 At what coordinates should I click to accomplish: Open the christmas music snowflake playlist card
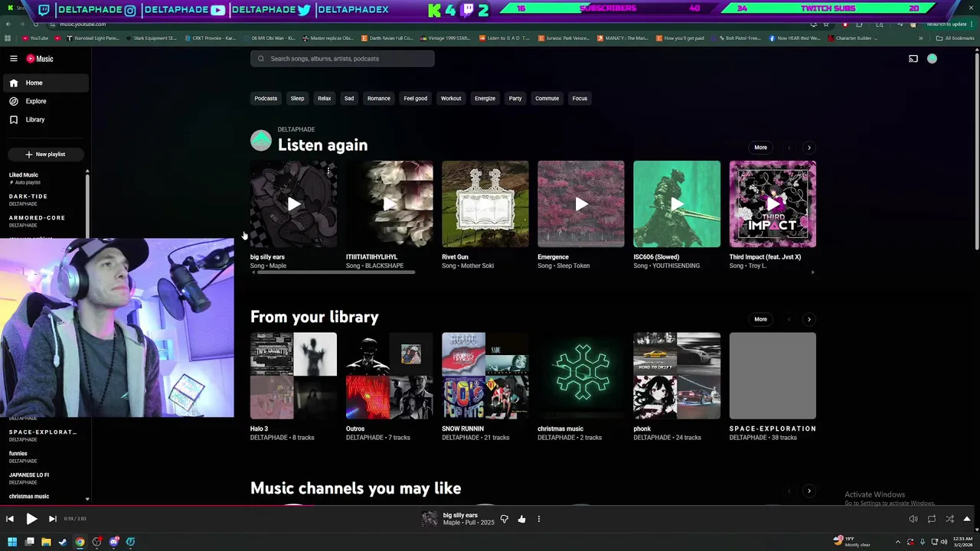(x=580, y=376)
